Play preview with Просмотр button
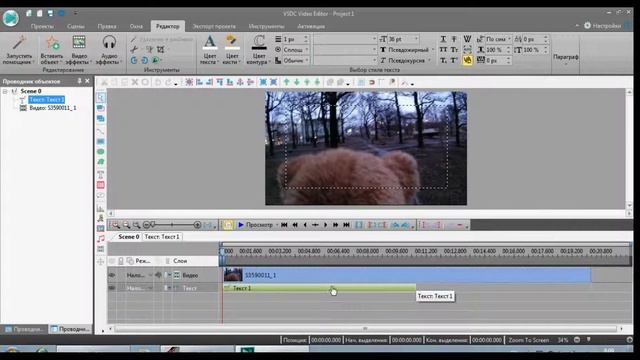Viewport: 640px width, 360px height. [256, 225]
